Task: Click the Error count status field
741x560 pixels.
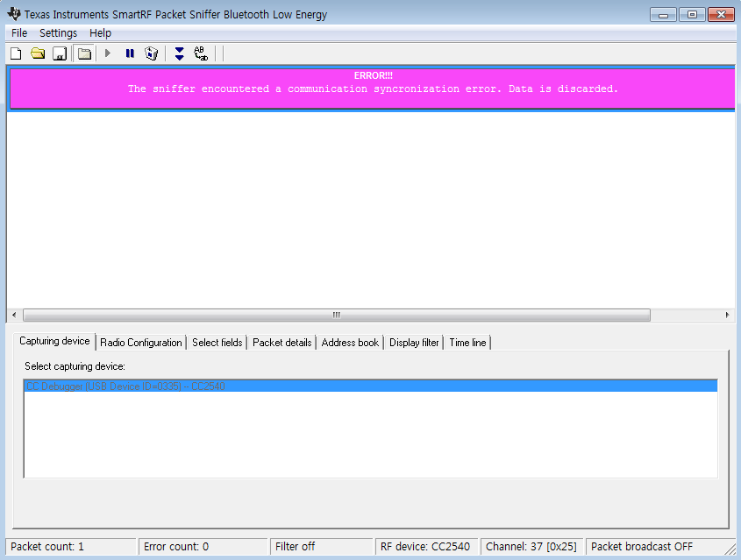Action: 203,547
